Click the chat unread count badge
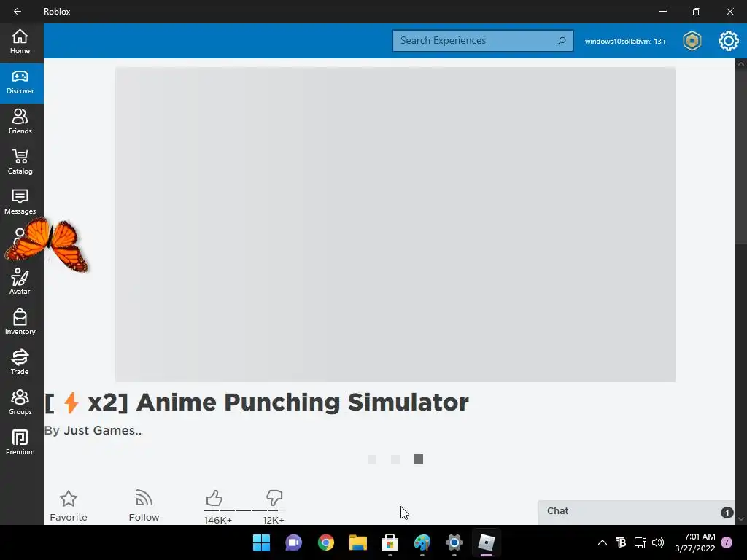747x560 pixels. point(727,513)
